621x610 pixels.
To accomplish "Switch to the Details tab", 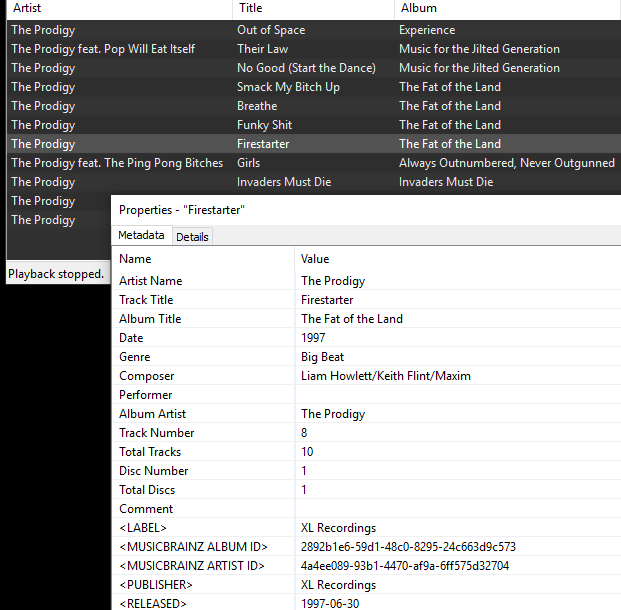I will [192, 236].
